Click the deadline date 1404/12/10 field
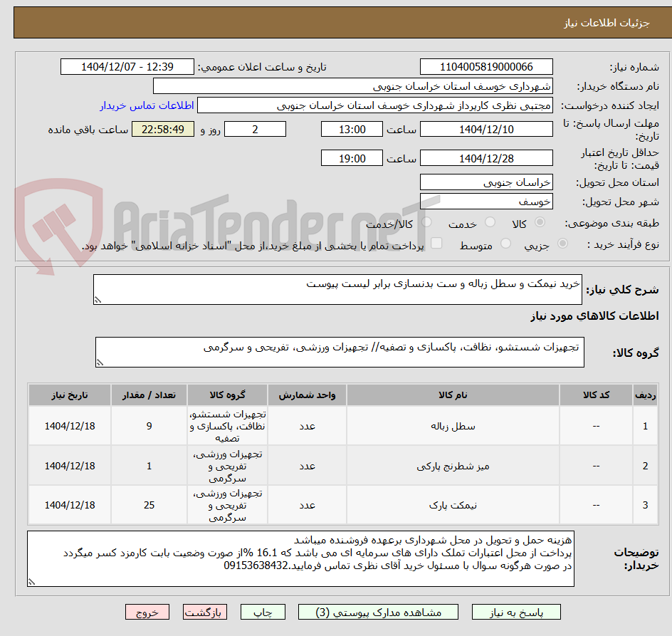The height and width of the screenshot is (636, 672). tap(486, 129)
